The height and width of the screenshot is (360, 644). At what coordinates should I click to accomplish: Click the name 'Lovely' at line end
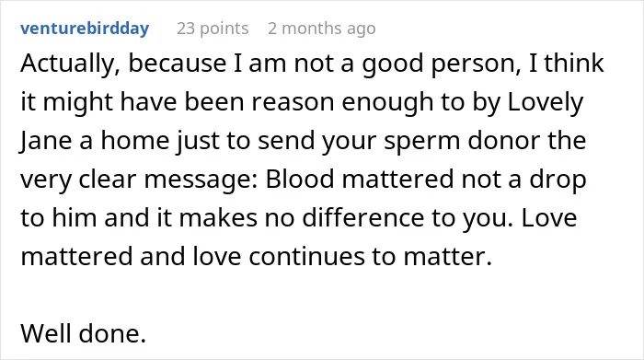(x=546, y=102)
